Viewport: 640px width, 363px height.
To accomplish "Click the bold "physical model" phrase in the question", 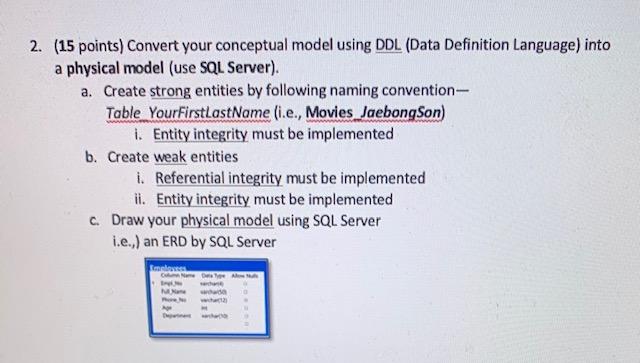I will [x=115, y=68].
